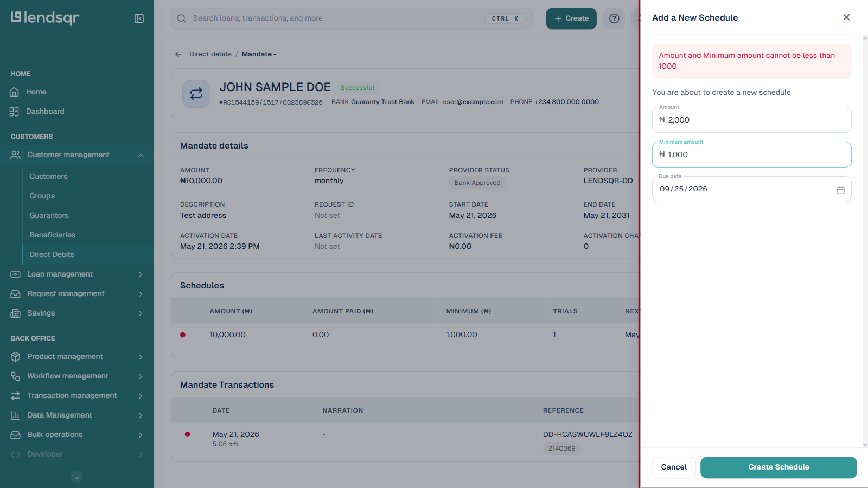Open Groups in the sidebar submenu
Image resolution: width=868 pixels, height=488 pixels.
(42, 196)
